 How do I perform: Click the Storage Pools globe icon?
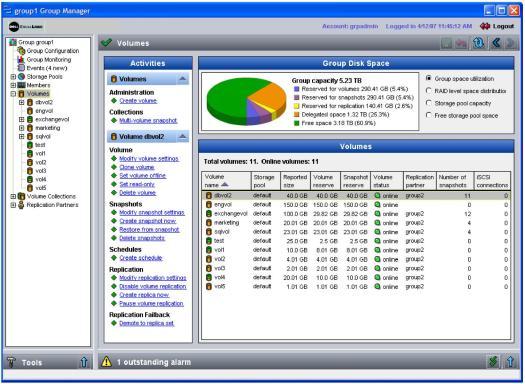click(x=21, y=76)
